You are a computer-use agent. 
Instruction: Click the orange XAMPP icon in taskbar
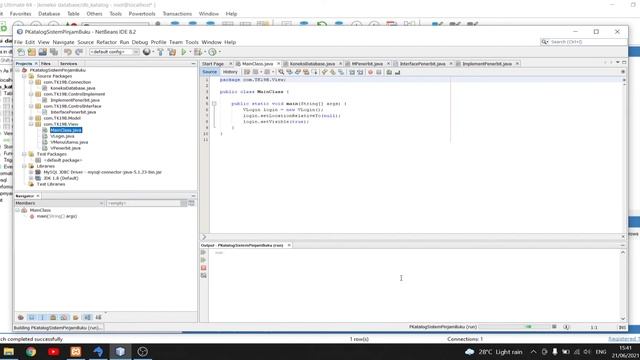(x=76, y=351)
